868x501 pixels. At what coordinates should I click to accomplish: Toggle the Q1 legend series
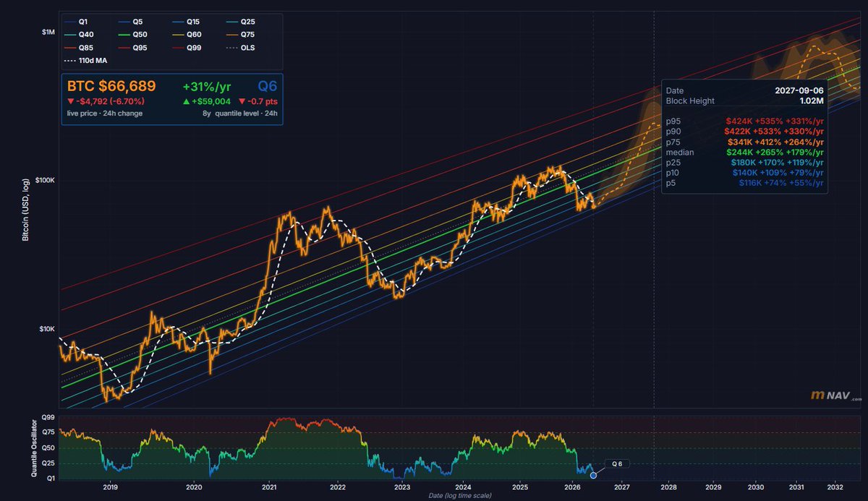click(76, 22)
